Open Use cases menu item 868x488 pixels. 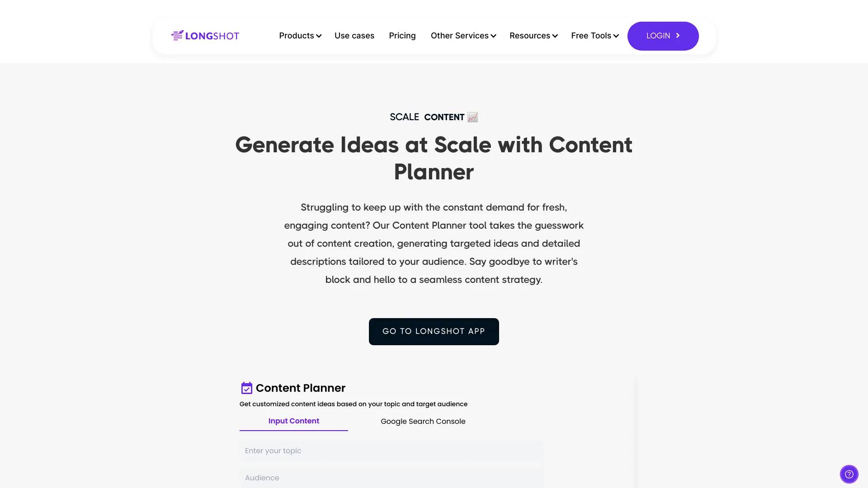point(354,36)
